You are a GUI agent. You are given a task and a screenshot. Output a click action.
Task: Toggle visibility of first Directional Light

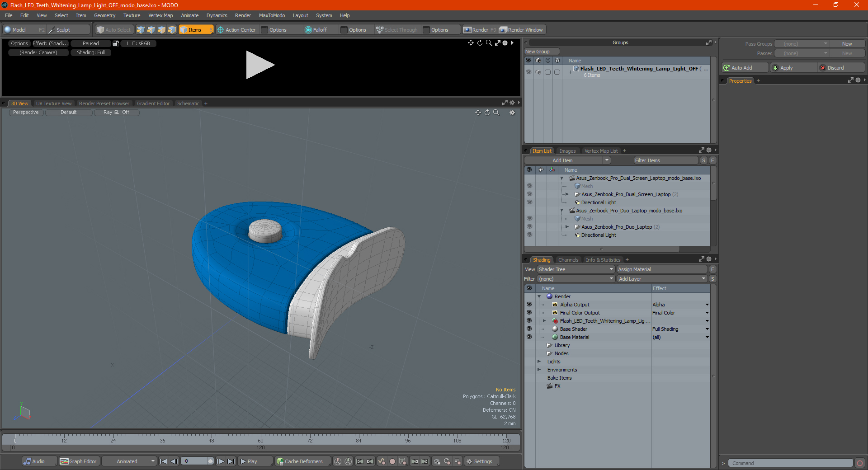tap(529, 202)
